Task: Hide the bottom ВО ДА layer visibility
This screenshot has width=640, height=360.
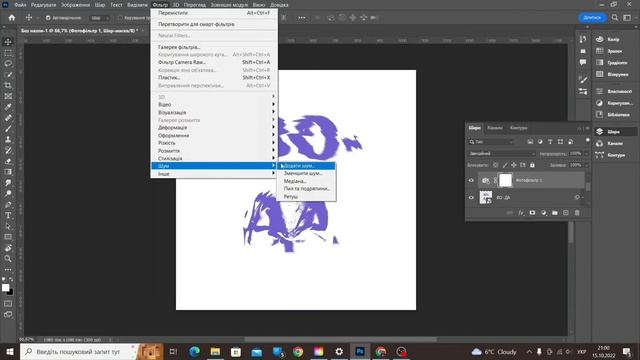Action: [x=471, y=198]
